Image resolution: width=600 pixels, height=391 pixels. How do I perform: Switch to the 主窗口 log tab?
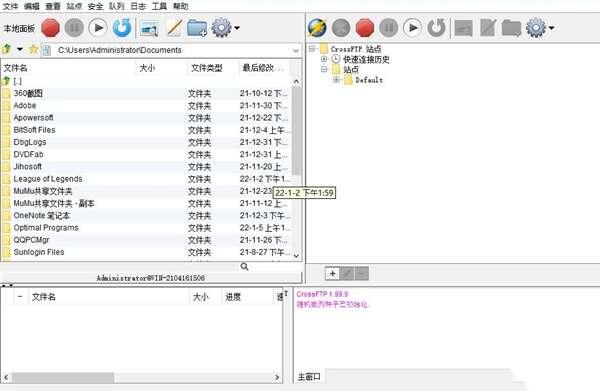[x=309, y=377]
